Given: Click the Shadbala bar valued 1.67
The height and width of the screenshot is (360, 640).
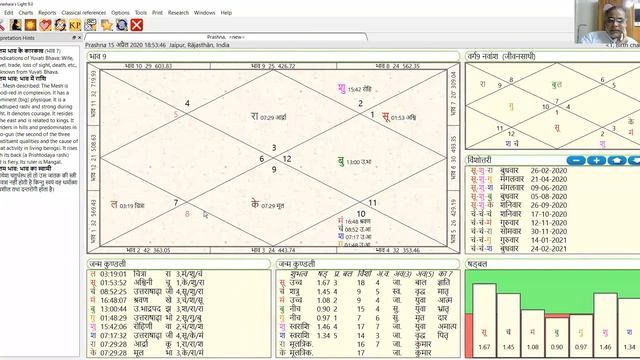Looking at the screenshot, I should 484,321.
